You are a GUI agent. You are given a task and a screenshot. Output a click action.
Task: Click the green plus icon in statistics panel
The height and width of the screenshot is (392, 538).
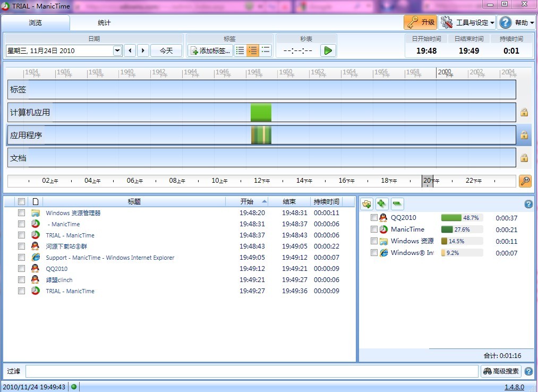pyautogui.click(x=381, y=204)
